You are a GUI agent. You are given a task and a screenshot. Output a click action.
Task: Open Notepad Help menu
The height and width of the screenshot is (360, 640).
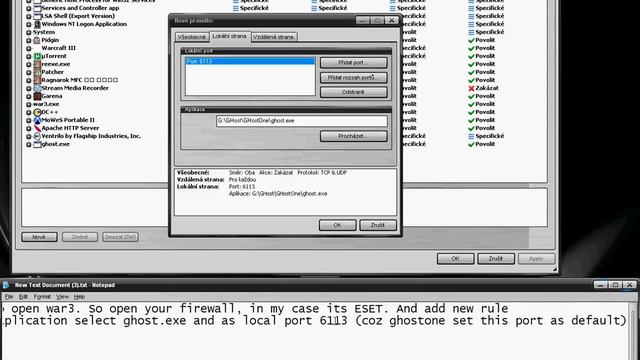click(79, 297)
